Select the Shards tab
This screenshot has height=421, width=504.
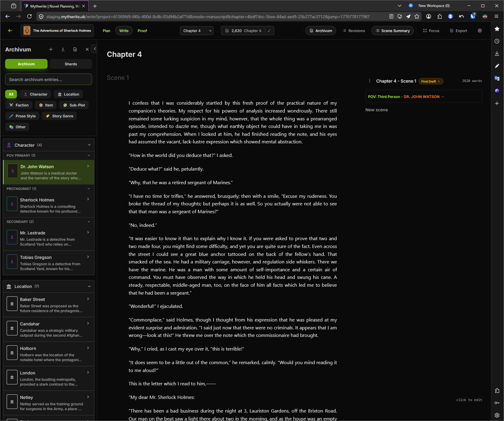click(x=71, y=64)
